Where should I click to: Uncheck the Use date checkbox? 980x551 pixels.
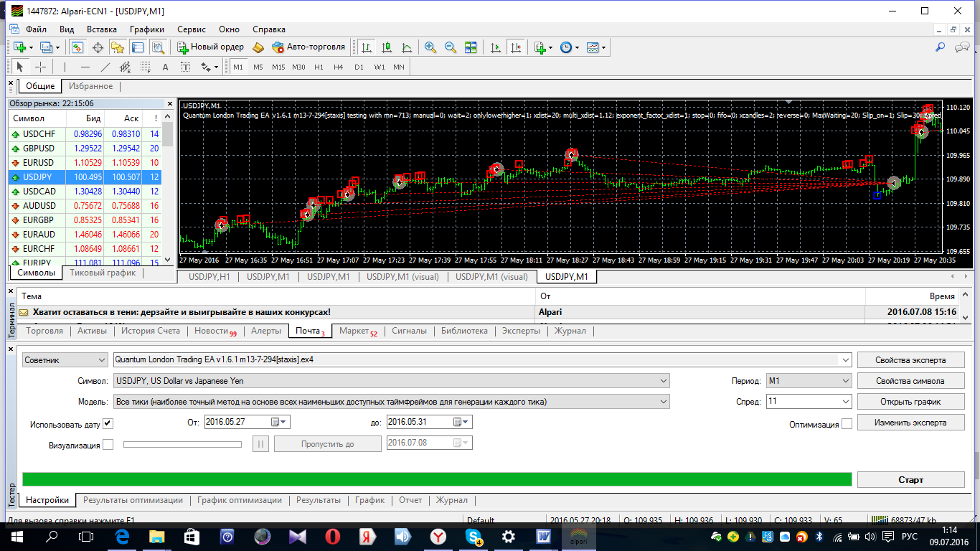pos(108,423)
